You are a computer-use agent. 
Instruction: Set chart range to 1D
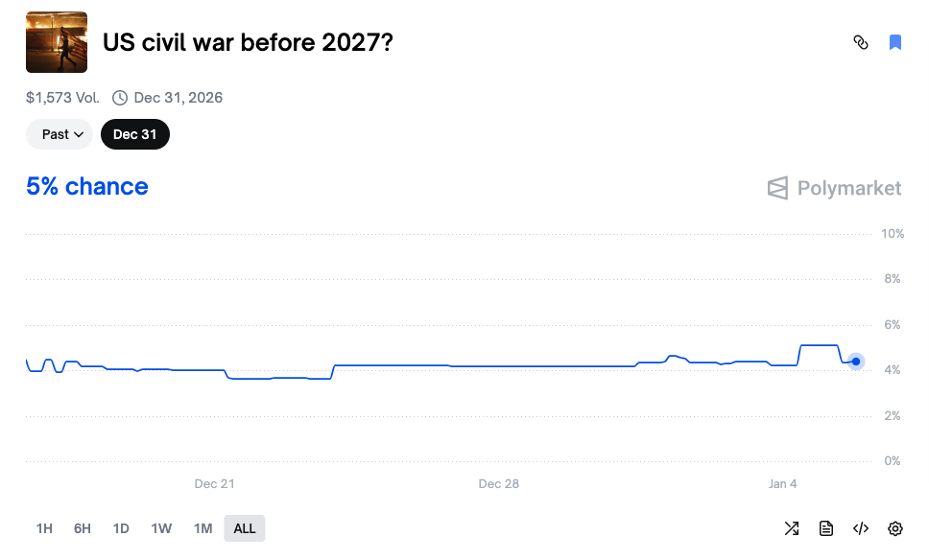(121, 528)
